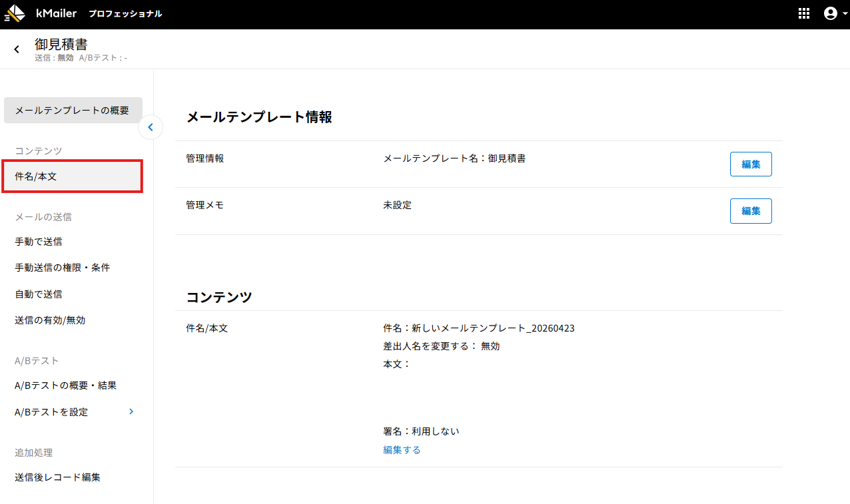Expand the A/Bテストを設定 submenu arrow
The image size is (850, 504).
131,411
